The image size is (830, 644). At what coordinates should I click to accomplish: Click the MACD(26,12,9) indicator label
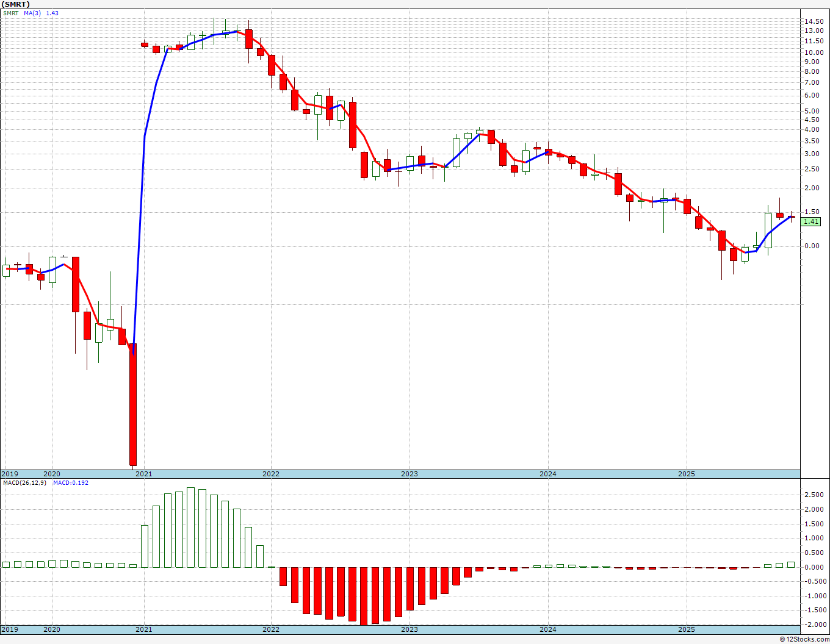(24, 483)
